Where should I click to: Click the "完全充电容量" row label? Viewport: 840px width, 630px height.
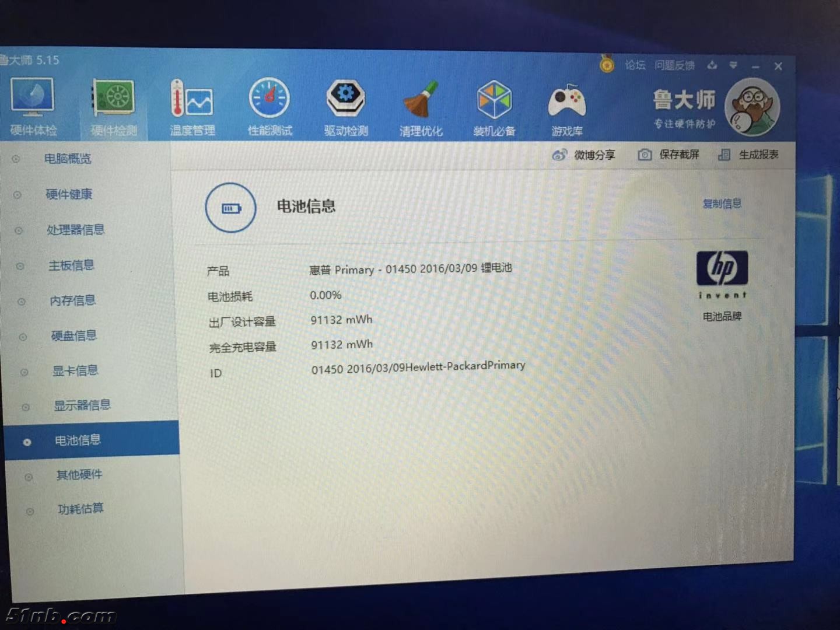click(x=243, y=348)
